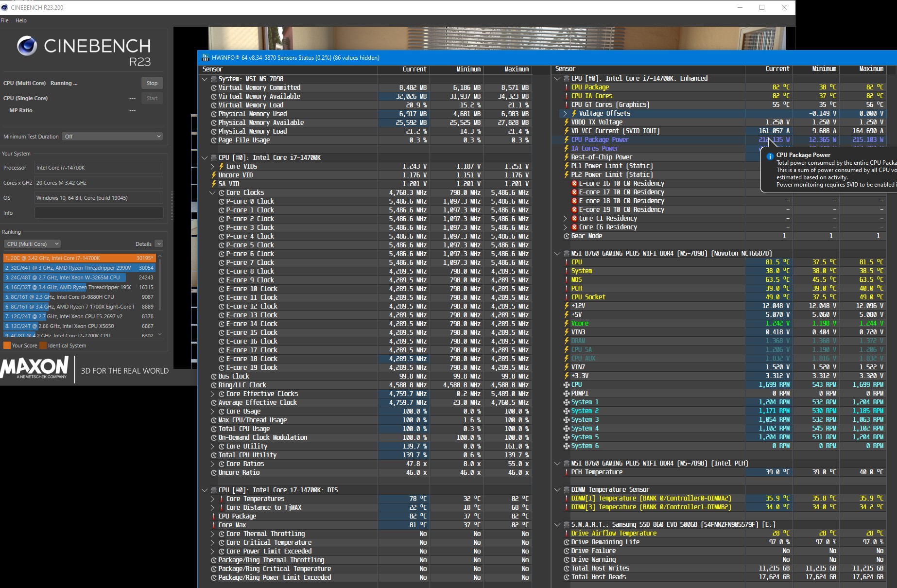
Task: Expand the Core C1 Residency row
Action: click(x=565, y=219)
